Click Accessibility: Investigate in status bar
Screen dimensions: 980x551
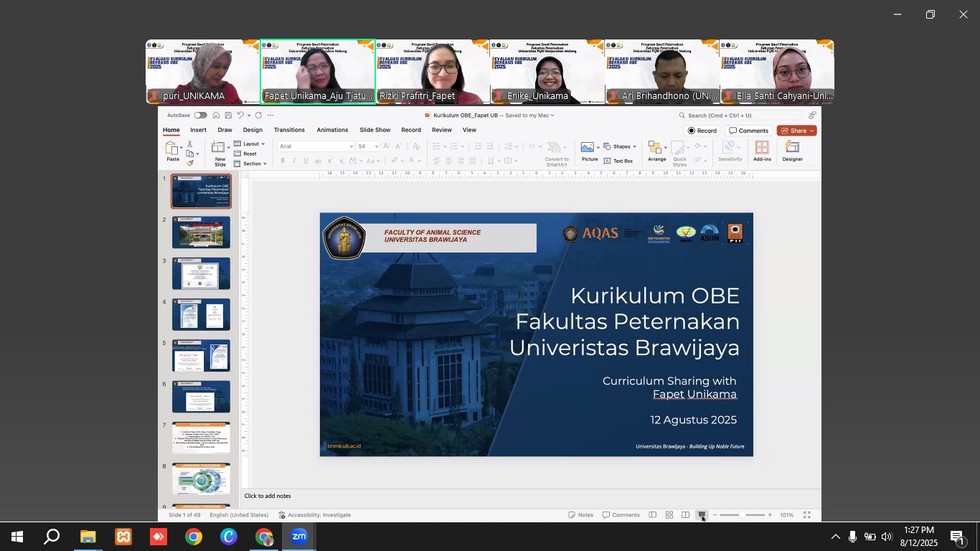(x=315, y=515)
